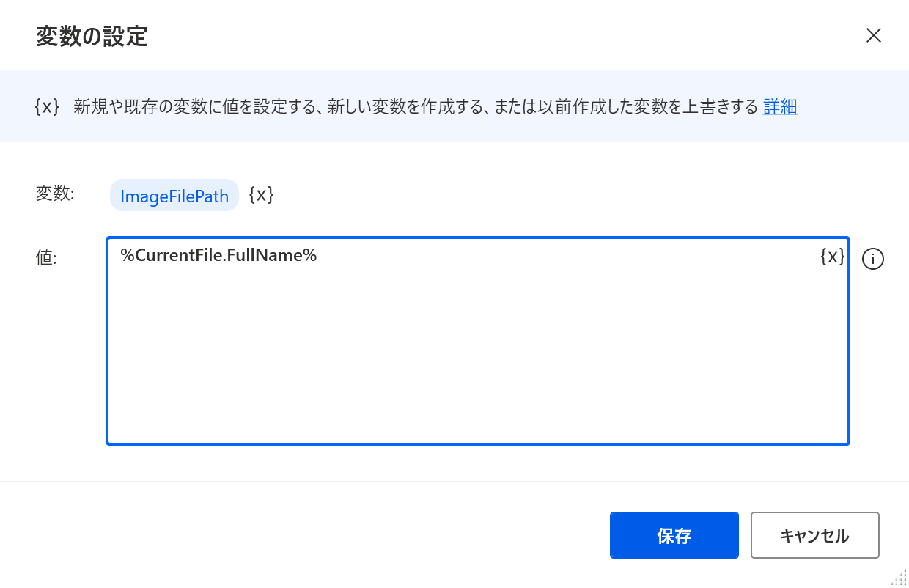This screenshot has width=909, height=588.
Task: Open the {x} variable selector inside the 値 field
Action: click(x=833, y=256)
